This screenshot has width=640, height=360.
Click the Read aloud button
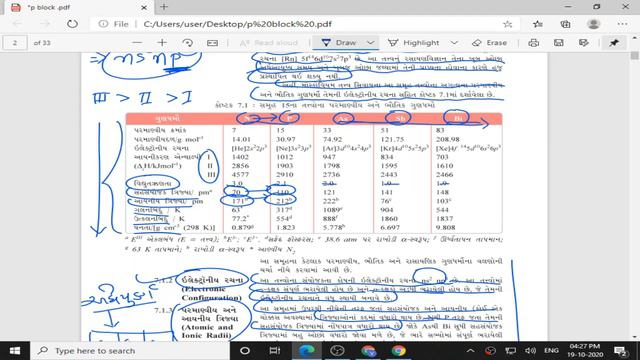pos(269,43)
